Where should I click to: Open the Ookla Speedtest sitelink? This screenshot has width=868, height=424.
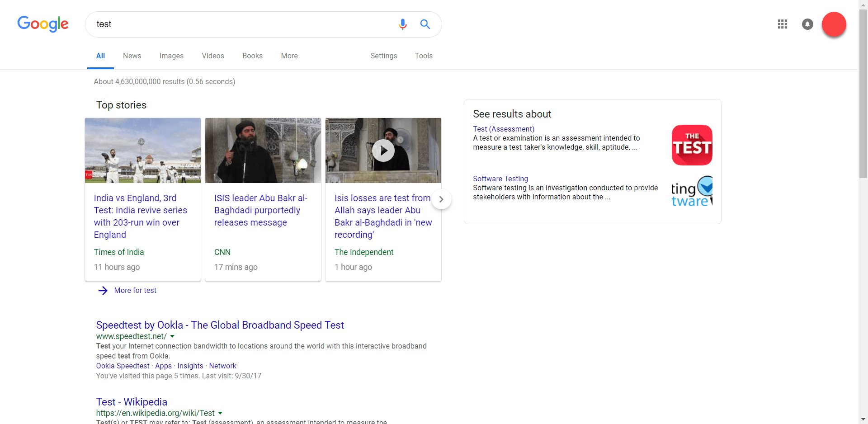(x=123, y=366)
